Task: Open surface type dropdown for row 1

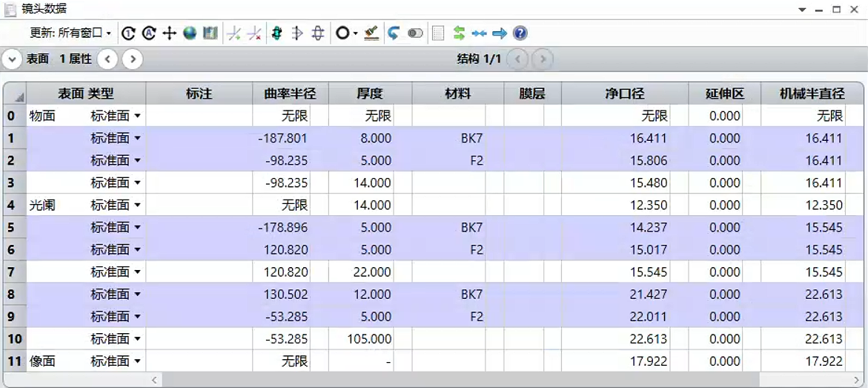Action: tap(137, 138)
